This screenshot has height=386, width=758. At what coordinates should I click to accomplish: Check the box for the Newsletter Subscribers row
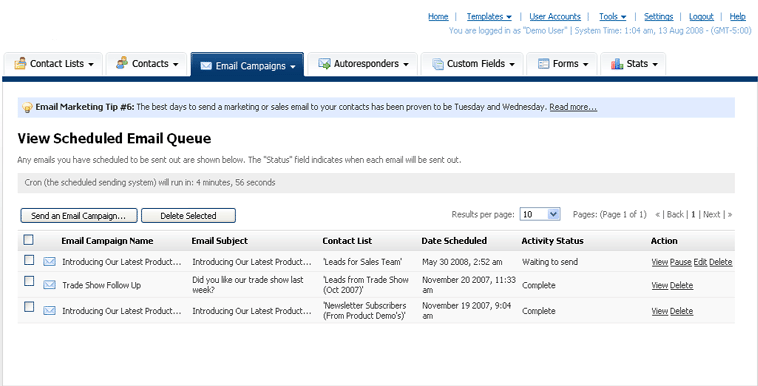[29, 307]
